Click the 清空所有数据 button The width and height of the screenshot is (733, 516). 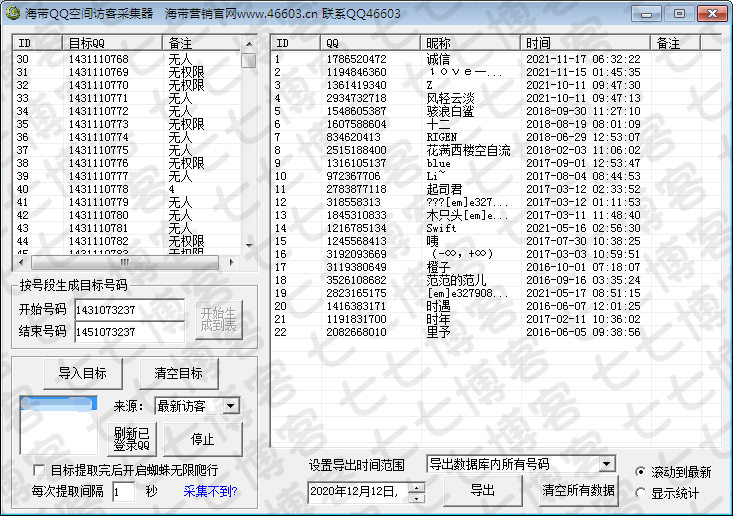click(578, 490)
